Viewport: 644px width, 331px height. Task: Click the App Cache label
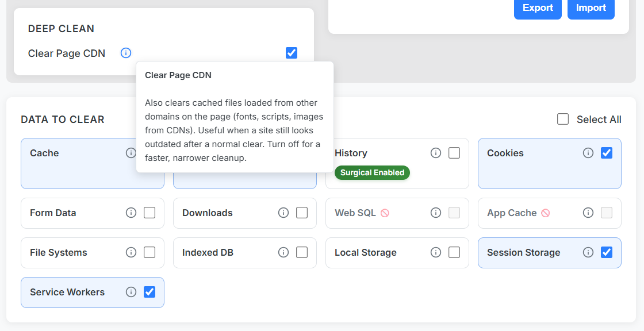click(x=512, y=213)
